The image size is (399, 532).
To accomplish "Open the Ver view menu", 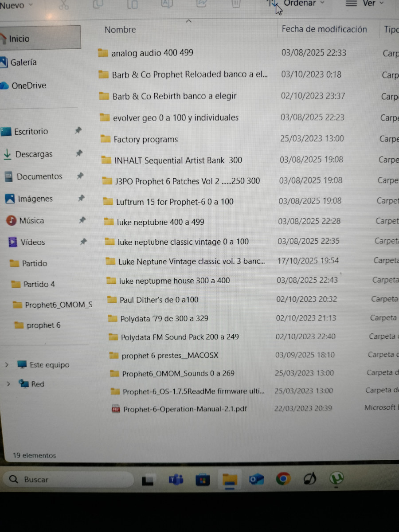I will (x=364, y=4).
